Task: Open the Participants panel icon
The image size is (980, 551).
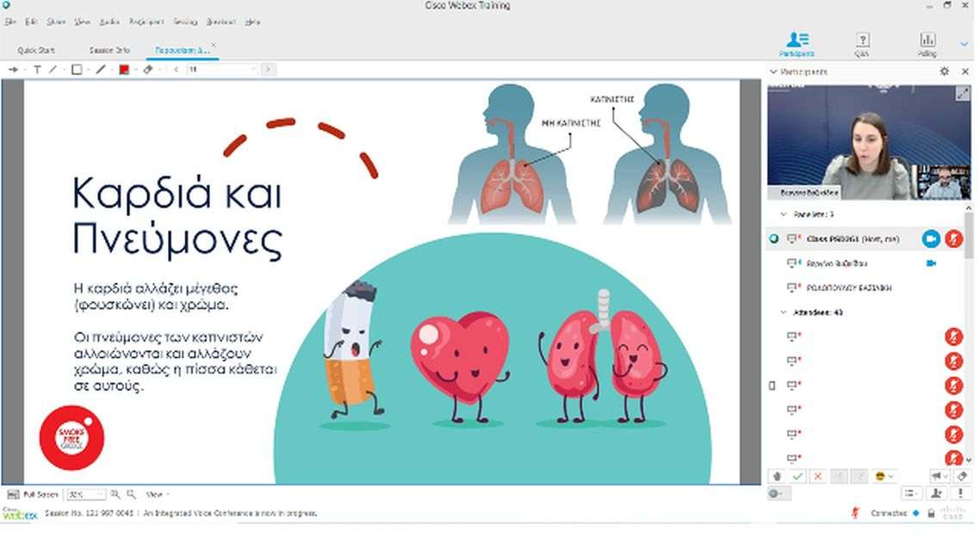Action: (x=797, y=45)
